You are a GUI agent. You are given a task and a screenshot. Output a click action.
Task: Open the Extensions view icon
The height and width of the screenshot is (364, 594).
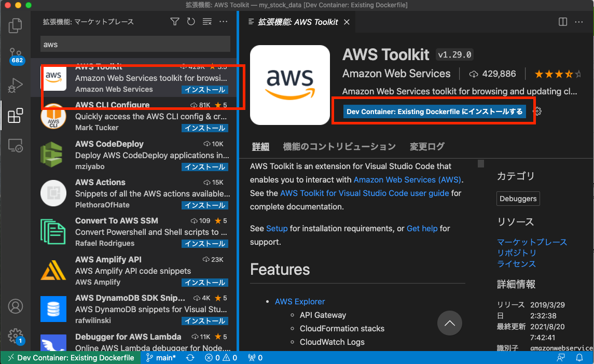[x=15, y=116]
